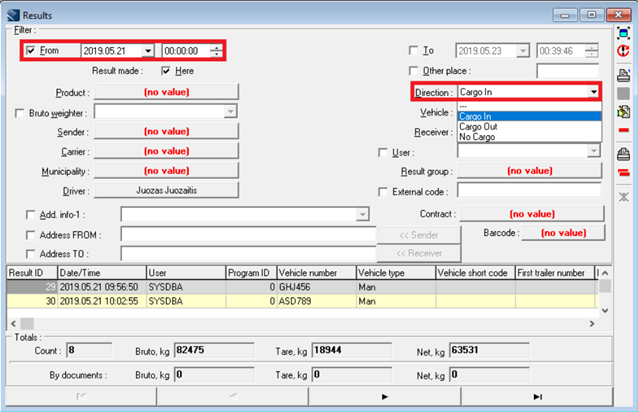Screen dimensions: 638x412
Task: Click the '<< Receiver' address button
Action: coord(419,253)
